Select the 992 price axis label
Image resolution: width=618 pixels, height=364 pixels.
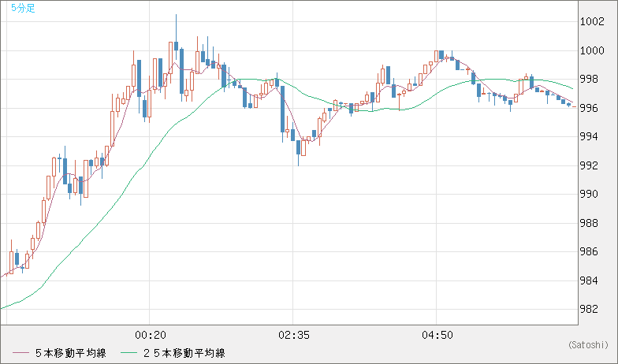click(x=589, y=165)
